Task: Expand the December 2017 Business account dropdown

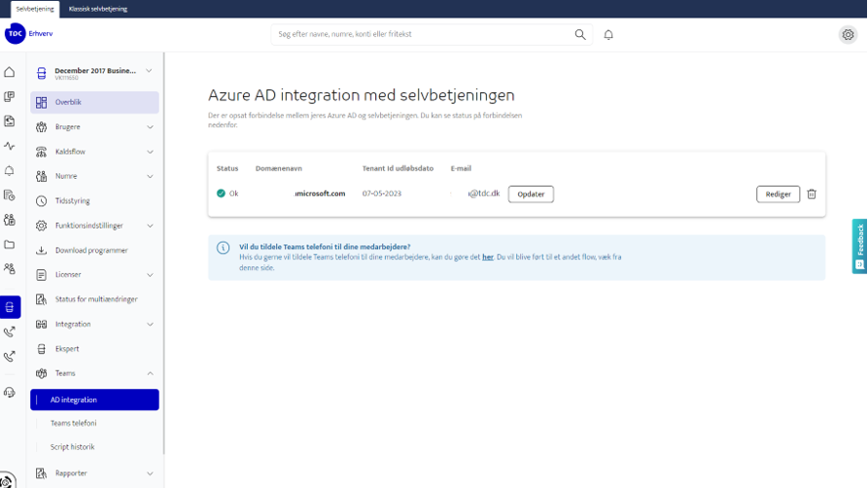Action: tap(149, 71)
